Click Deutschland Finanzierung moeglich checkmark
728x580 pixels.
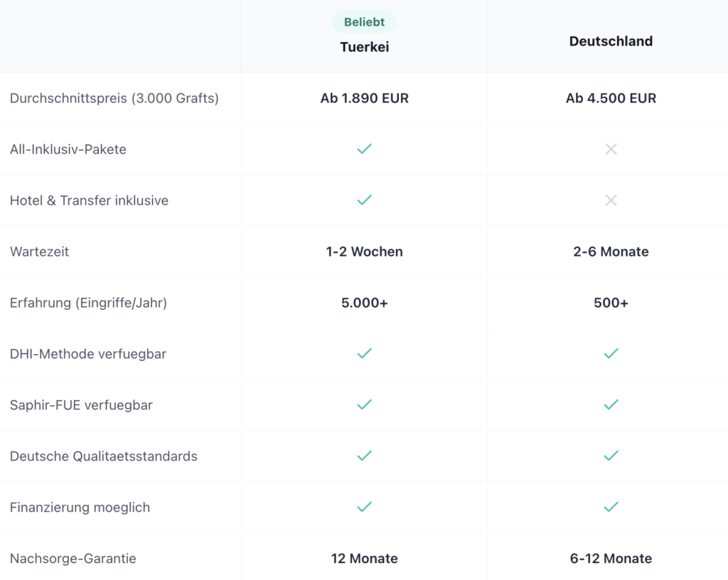point(611,507)
